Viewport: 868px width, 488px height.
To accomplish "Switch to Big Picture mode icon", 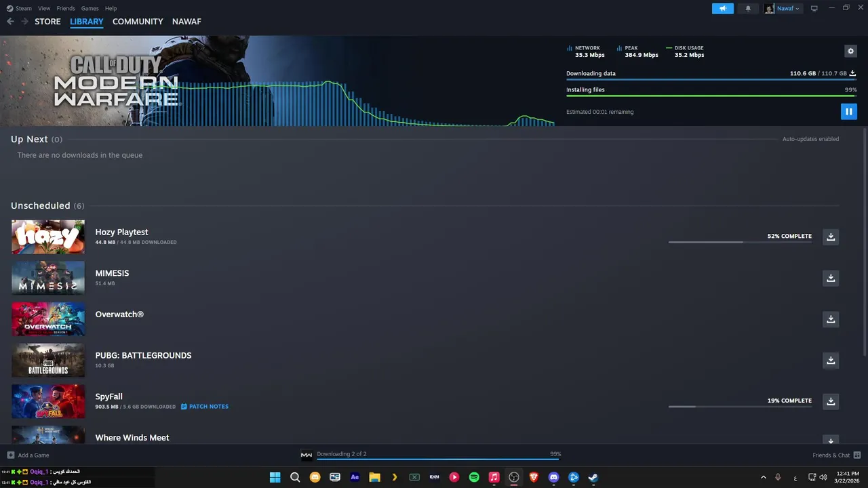I will click(x=814, y=8).
